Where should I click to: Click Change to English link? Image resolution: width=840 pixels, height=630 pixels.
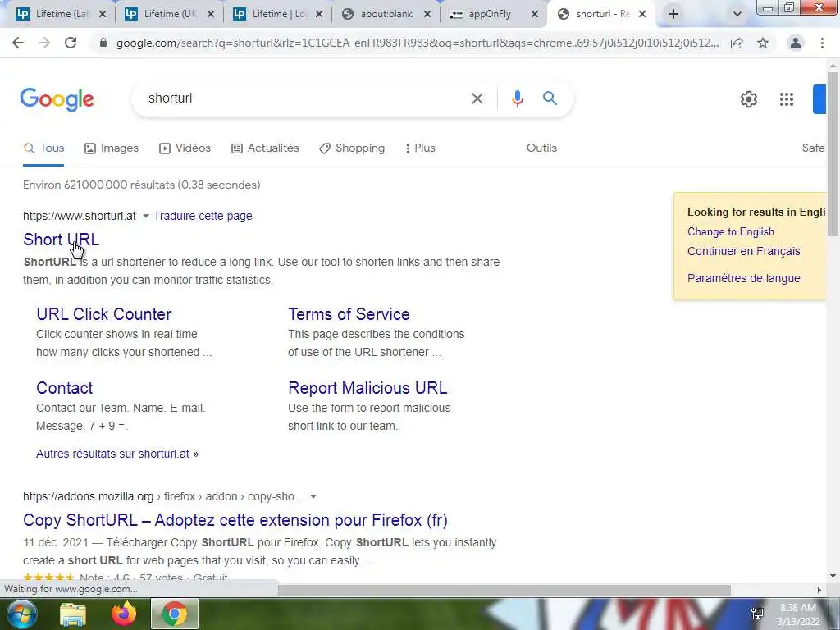731,232
